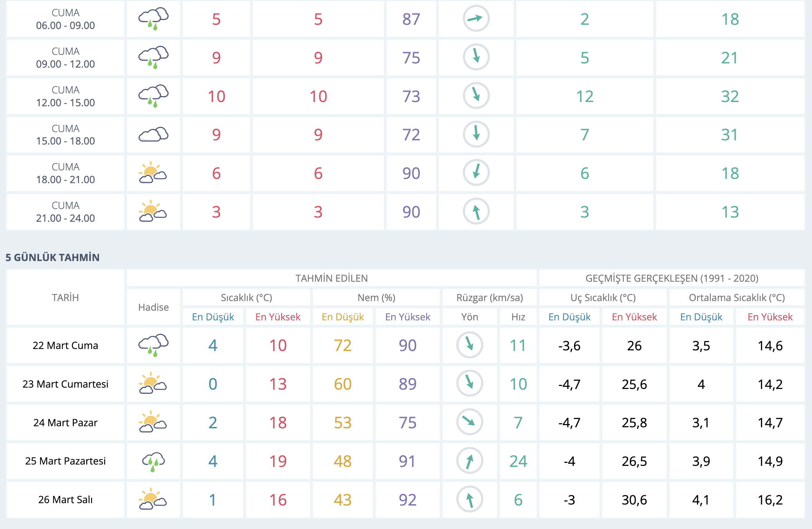Click the 26 Mart Salı date cell
Screen dimensions: 812x529
[x=65, y=499]
